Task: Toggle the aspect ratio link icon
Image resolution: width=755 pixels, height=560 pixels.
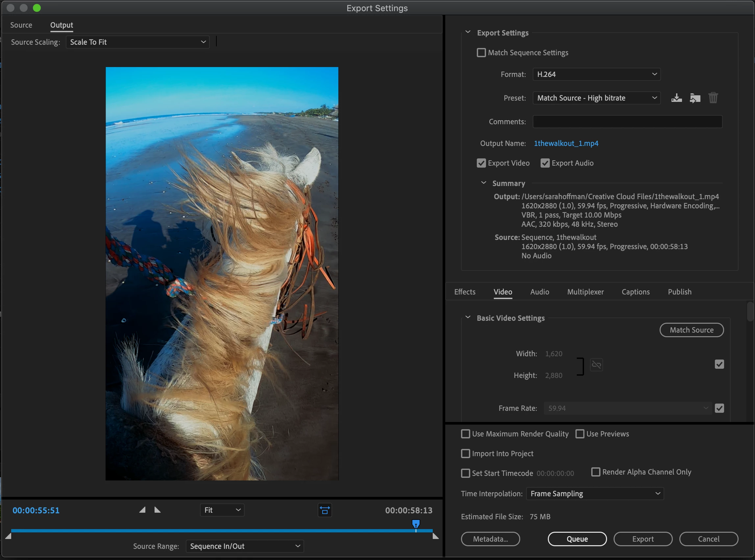Action: 596,365
